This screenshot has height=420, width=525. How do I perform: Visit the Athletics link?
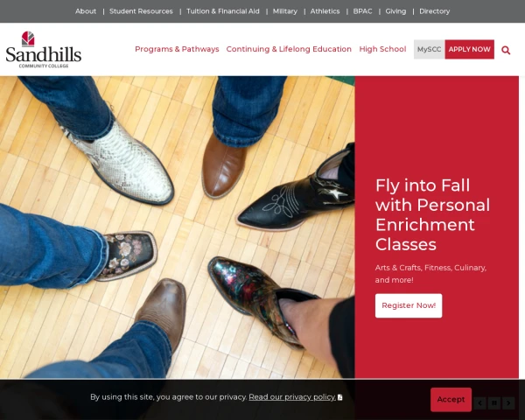click(x=325, y=11)
